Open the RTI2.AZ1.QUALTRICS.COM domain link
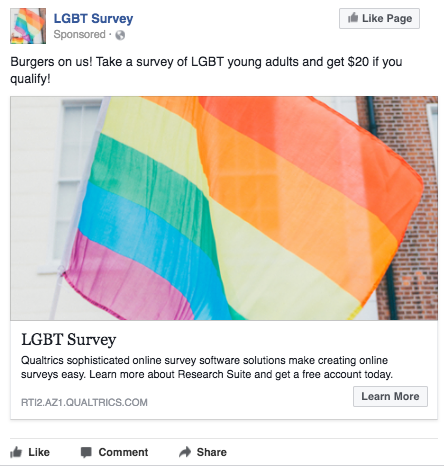 click(84, 402)
